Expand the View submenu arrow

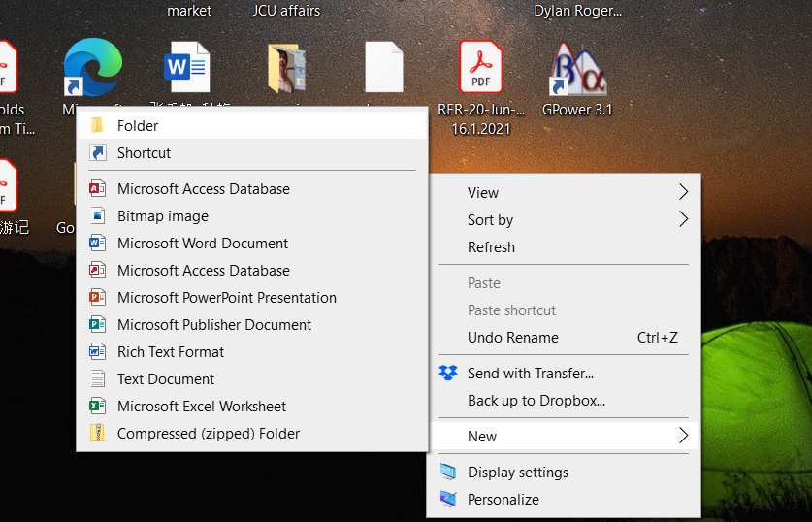point(684,192)
